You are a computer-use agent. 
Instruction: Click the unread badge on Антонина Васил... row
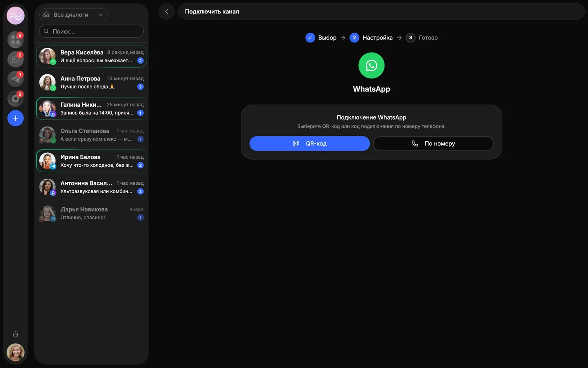click(140, 191)
